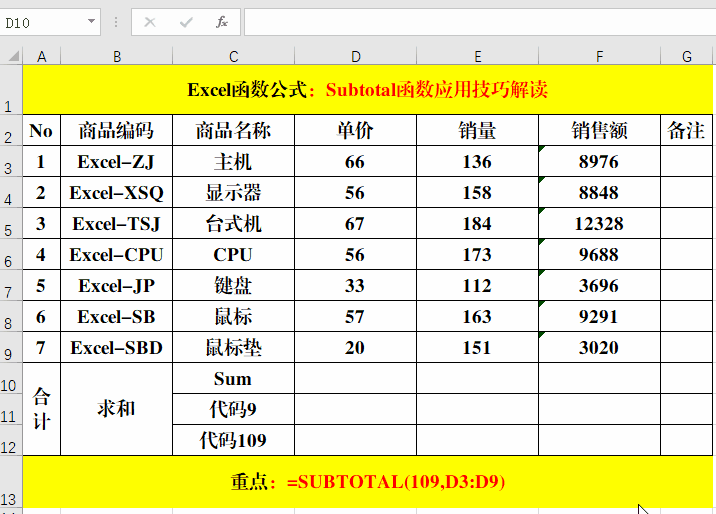Click the empty Sum cell under 单价
This screenshot has height=514, width=716.
point(355,378)
